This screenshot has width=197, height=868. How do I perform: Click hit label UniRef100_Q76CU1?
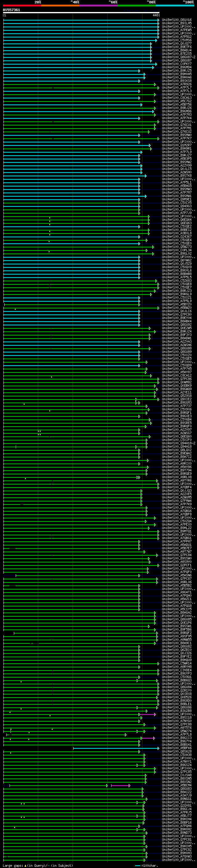pyautogui.click(x=177, y=125)
